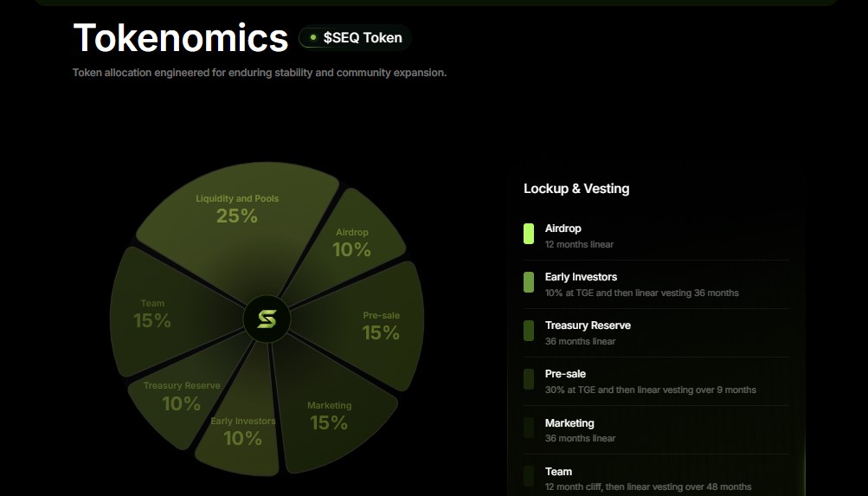Click the token allocation subtitle text
Screen dimensions: 868x496
coord(259,73)
